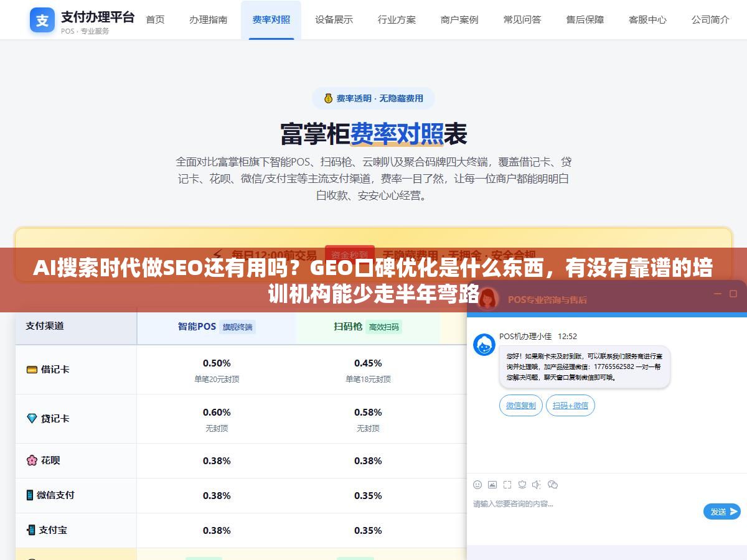Click the 微信支付 phone icon
The width and height of the screenshot is (747, 560).
pos(30,495)
